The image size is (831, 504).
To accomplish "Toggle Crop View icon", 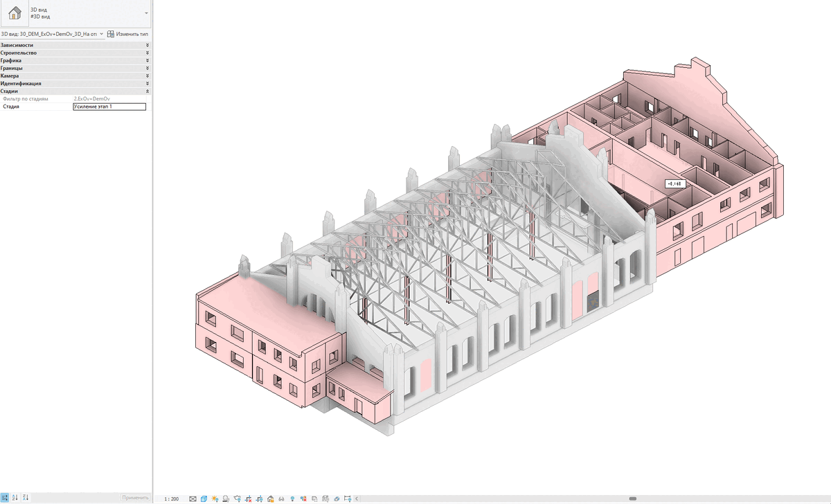I will [x=248, y=498].
